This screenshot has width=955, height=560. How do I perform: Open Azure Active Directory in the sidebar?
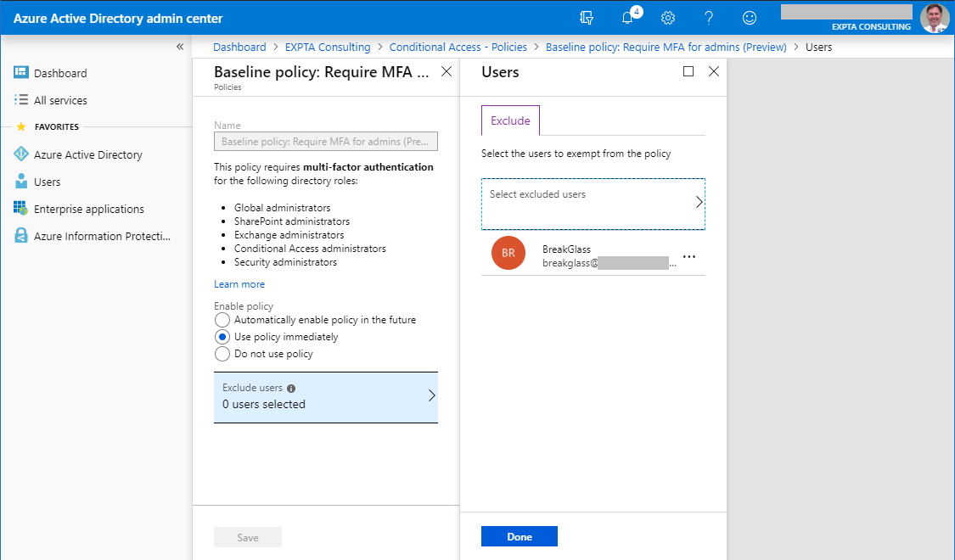tap(87, 154)
